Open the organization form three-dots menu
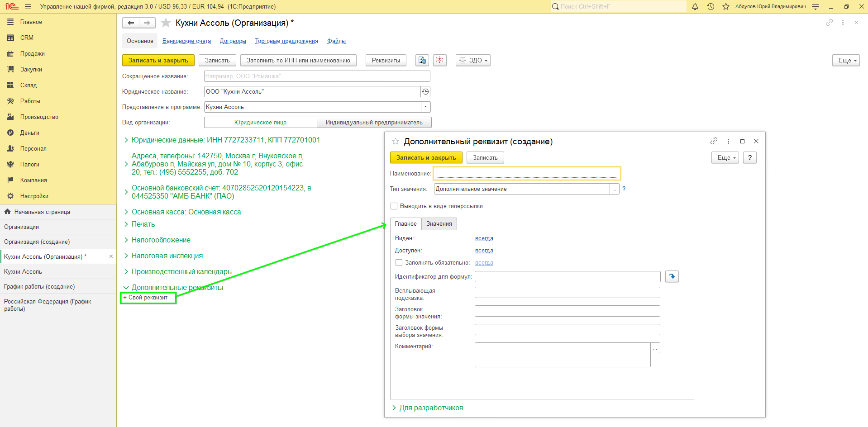868x427 pixels. pyautogui.click(x=843, y=23)
